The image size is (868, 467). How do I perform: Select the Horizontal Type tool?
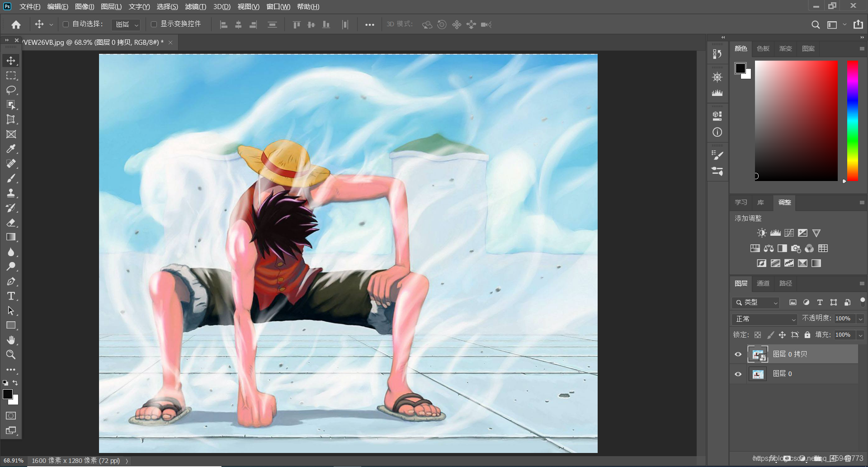click(x=11, y=296)
